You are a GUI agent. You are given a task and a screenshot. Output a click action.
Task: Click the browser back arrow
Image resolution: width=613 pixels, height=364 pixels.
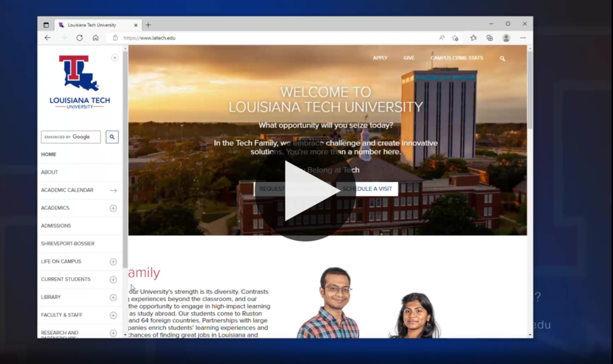(47, 38)
